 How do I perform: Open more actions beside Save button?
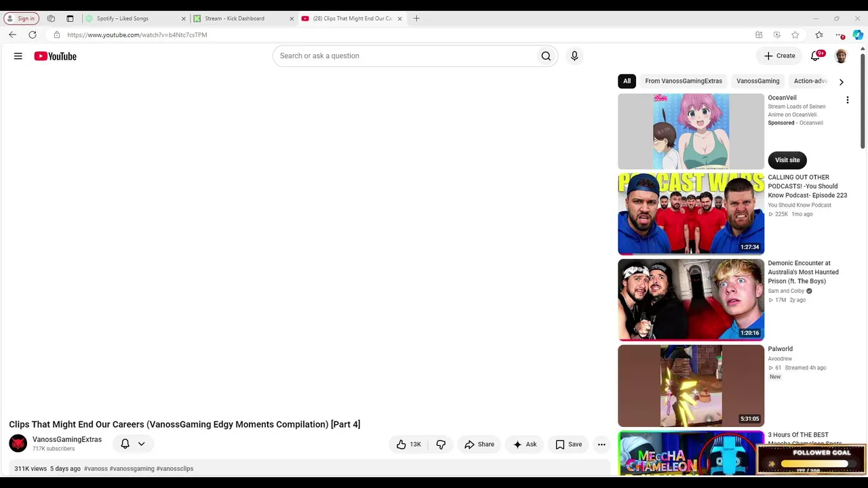pyautogui.click(x=601, y=445)
